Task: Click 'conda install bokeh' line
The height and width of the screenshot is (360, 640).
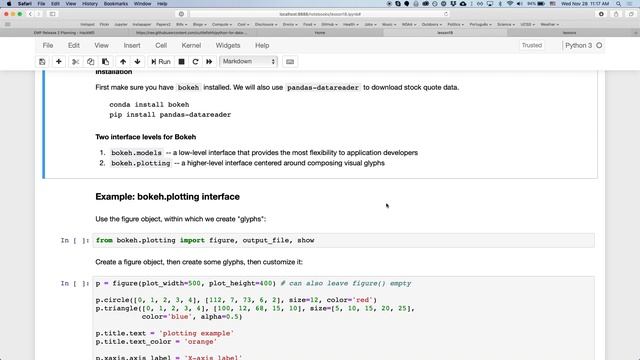Action: pyautogui.click(x=149, y=104)
